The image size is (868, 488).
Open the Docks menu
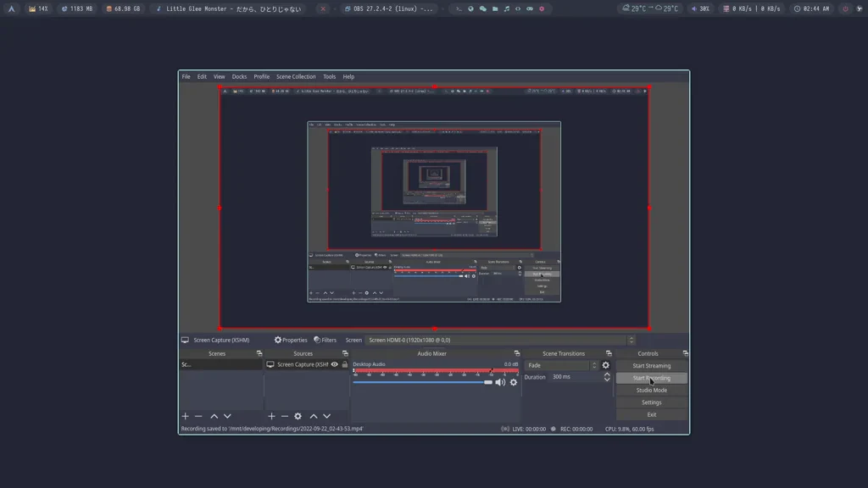point(239,76)
